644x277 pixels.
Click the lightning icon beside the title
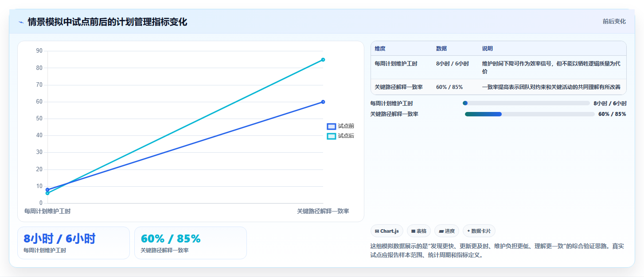(x=21, y=22)
